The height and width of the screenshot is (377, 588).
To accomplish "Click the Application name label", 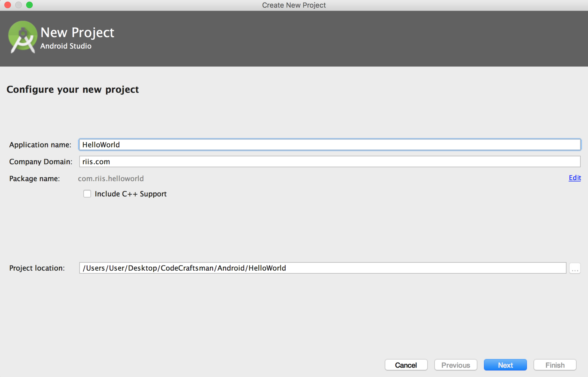I will point(40,145).
